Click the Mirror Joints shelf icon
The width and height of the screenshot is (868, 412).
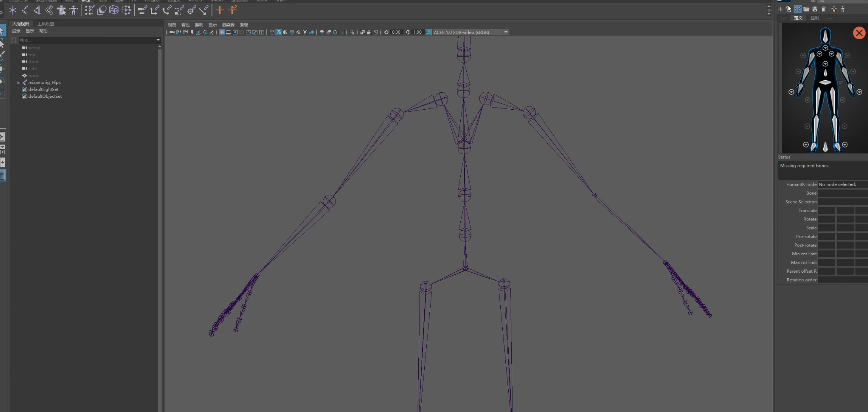click(x=37, y=10)
